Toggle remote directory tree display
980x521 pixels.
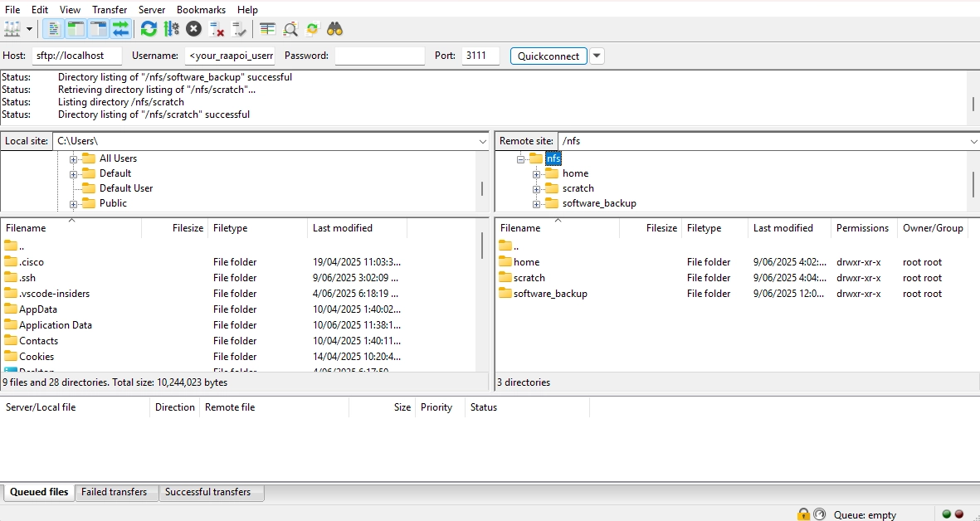tap(99, 29)
